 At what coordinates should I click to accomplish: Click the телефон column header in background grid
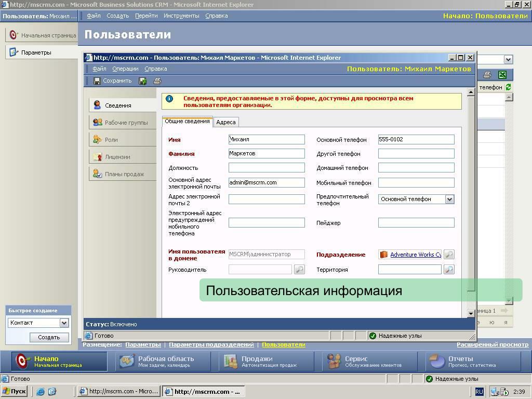pos(490,87)
